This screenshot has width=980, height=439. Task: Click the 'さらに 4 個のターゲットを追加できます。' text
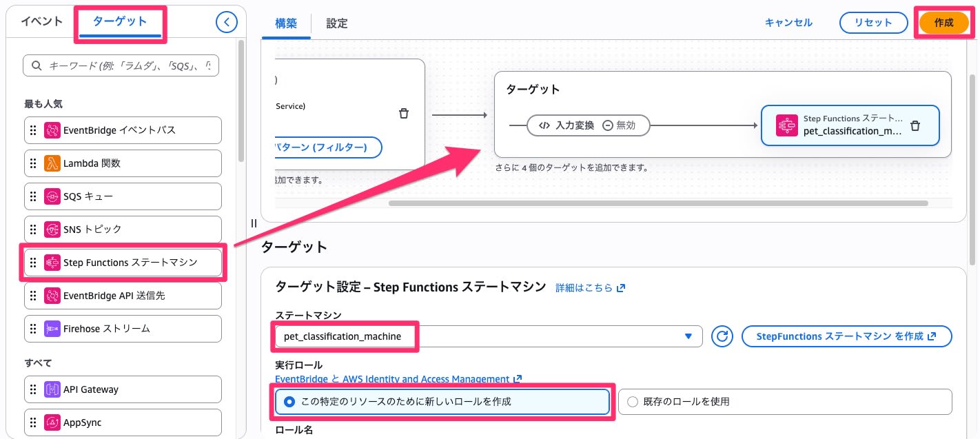(x=572, y=167)
